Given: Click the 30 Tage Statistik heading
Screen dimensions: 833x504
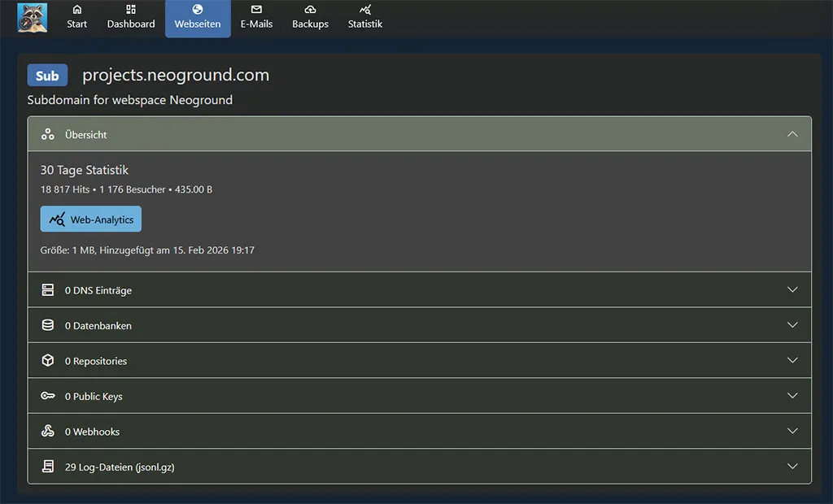Looking at the screenshot, I should [85, 170].
